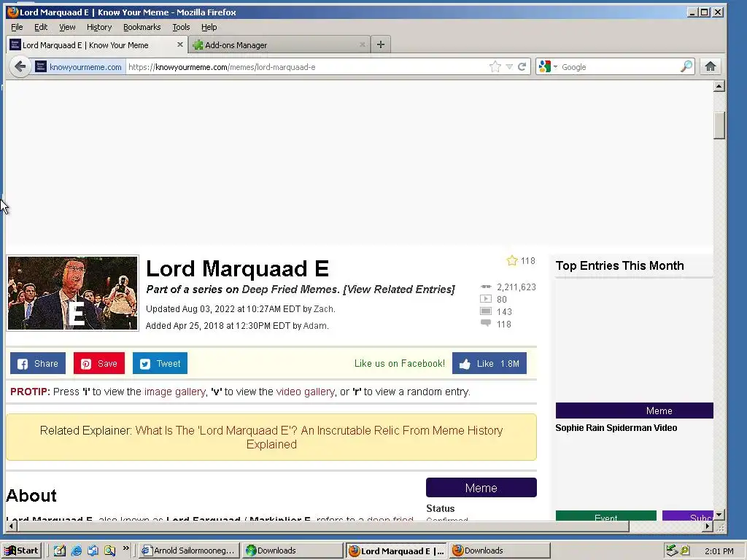Open the Windows Start menu

tap(21, 551)
